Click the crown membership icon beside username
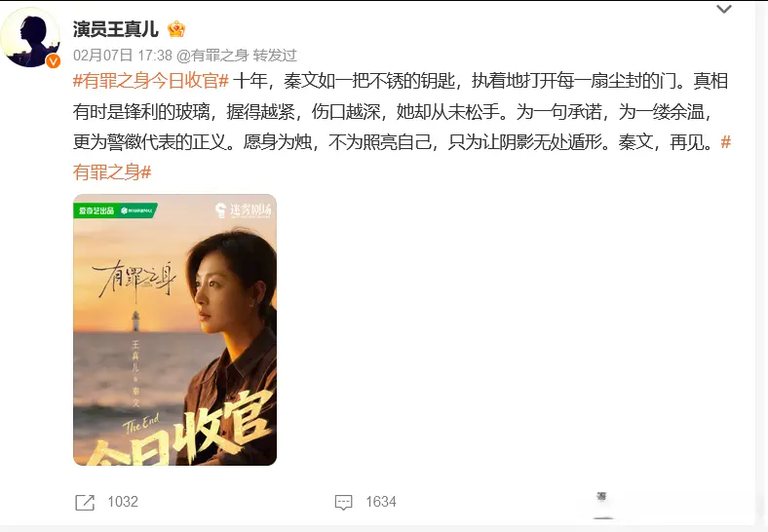 tap(176, 29)
